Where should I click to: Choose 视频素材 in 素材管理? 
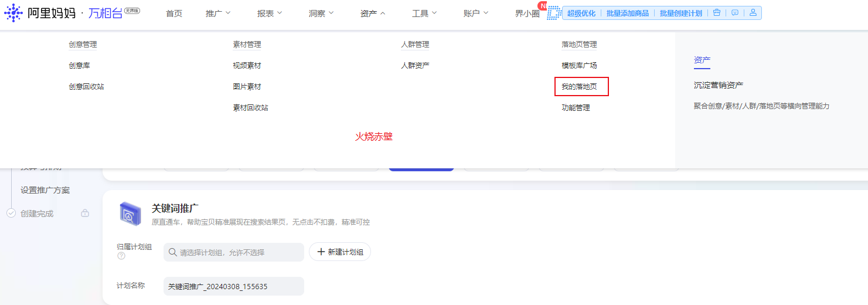(x=247, y=66)
